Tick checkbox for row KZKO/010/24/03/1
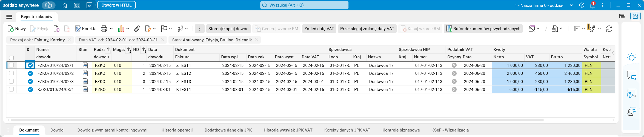Viewport: 644px width, 137px height. [11, 89]
